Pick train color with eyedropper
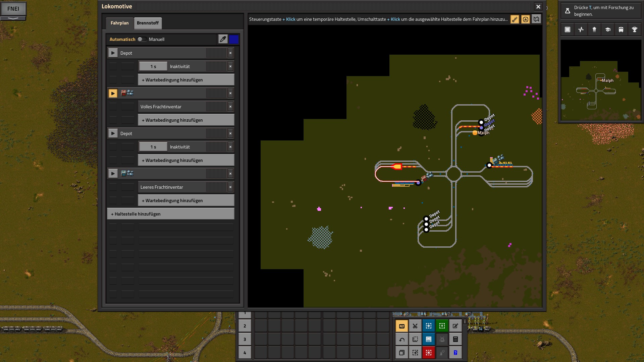The width and height of the screenshot is (644, 362). click(x=223, y=39)
